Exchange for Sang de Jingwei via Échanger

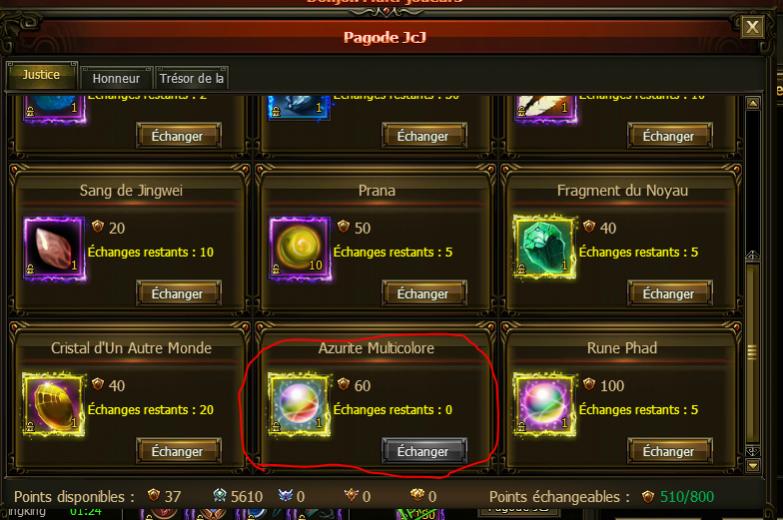coord(178,293)
